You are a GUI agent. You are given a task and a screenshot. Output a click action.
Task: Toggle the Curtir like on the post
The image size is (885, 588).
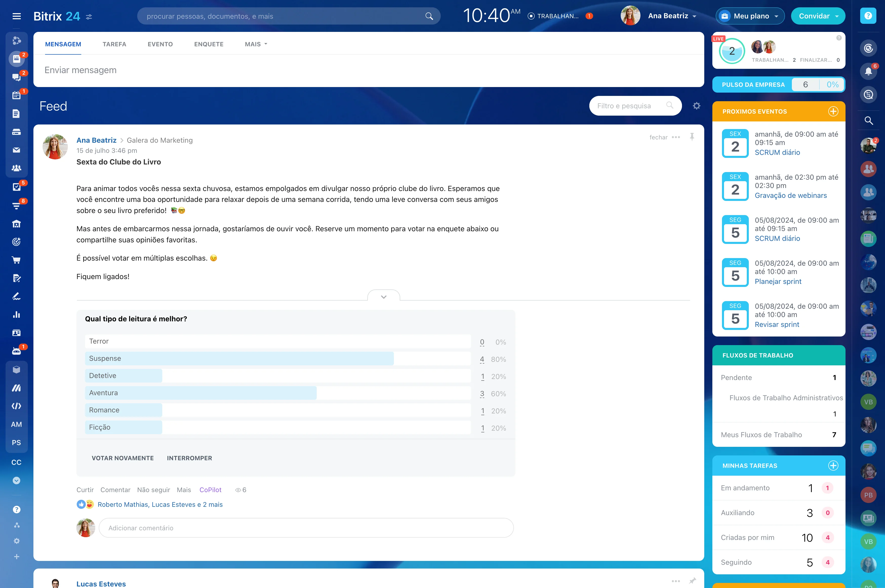click(x=85, y=490)
